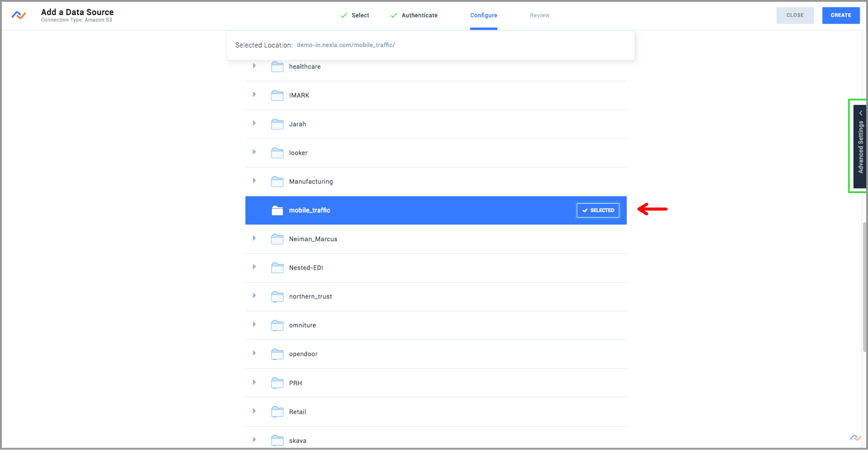This screenshot has height=450, width=868.
Task: Click the omniture folder icon
Action: [277, 325]
